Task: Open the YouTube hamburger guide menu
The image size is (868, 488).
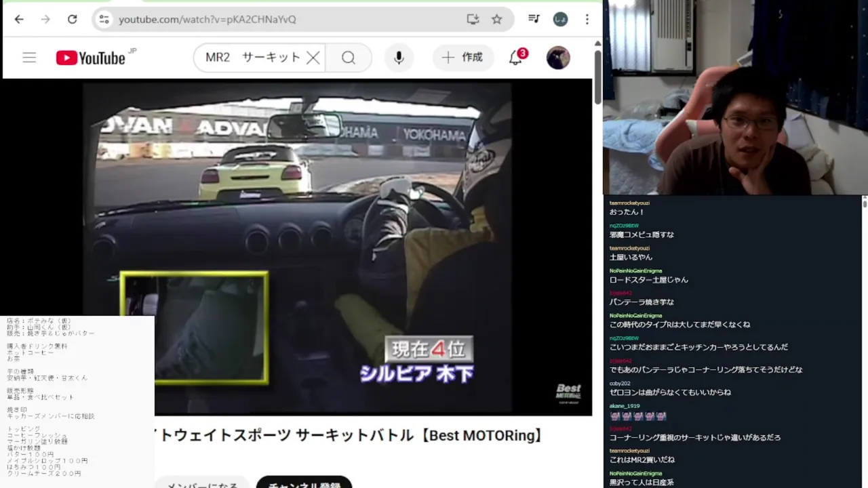Action: (29, 58)
